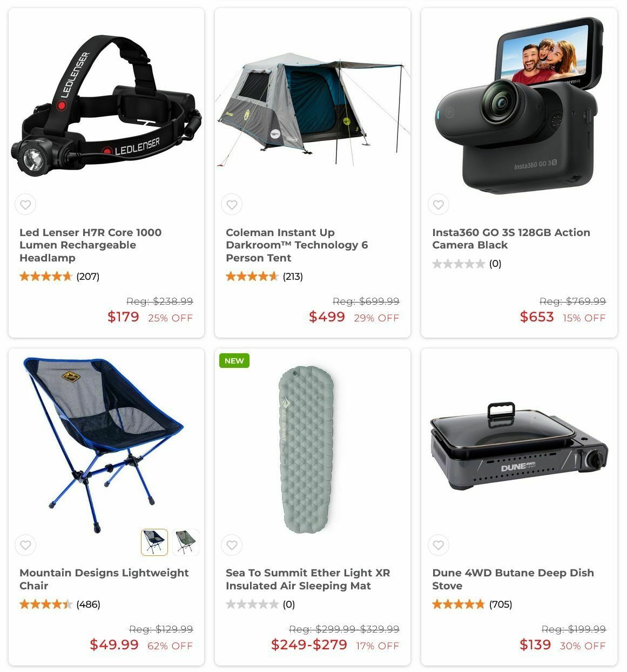The image size is (627, 672).
Task: Click the headlamp product image
Action: pos(106,105)
